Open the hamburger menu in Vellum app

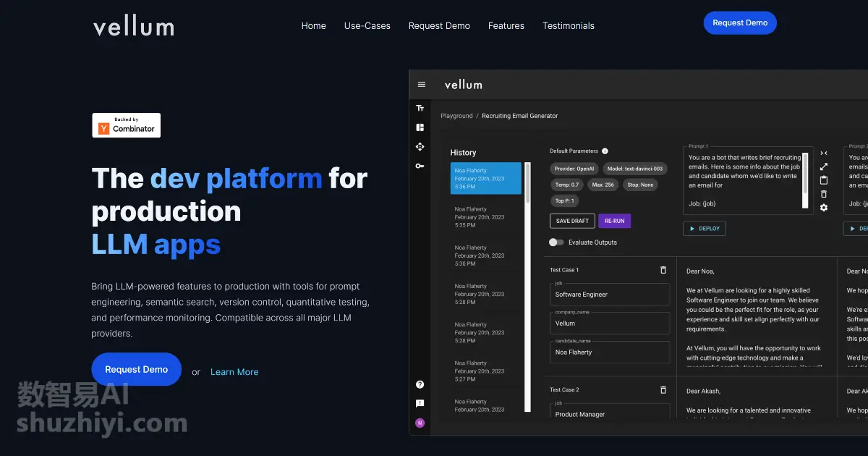422,84
